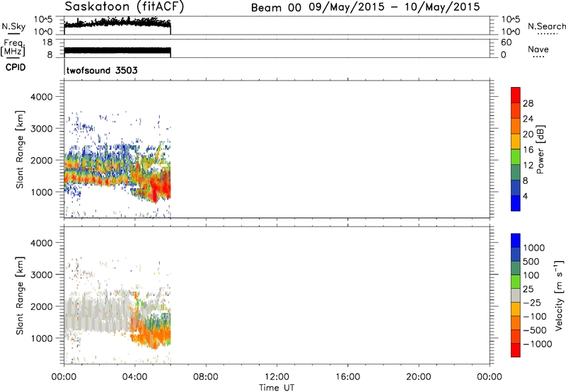Click the gray band of velocity color bar
This screenshot has width=566, height=392.
[x=515, y=295]
